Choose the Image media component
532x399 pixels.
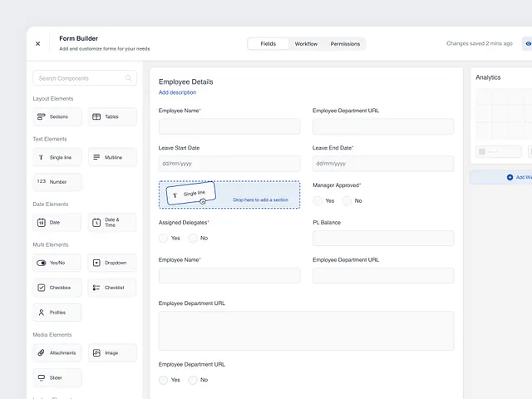pyautogui.click(x=111, y=353)
